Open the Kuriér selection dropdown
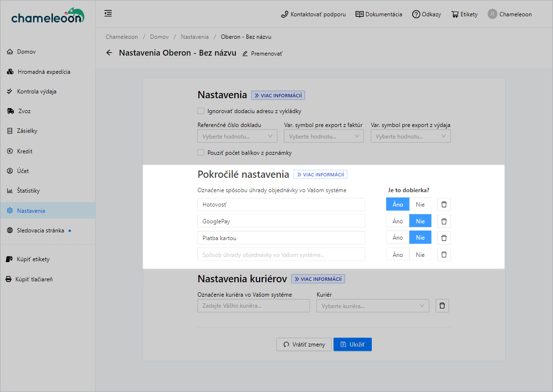This screenshot has height=392, width=553. [372, 306]
